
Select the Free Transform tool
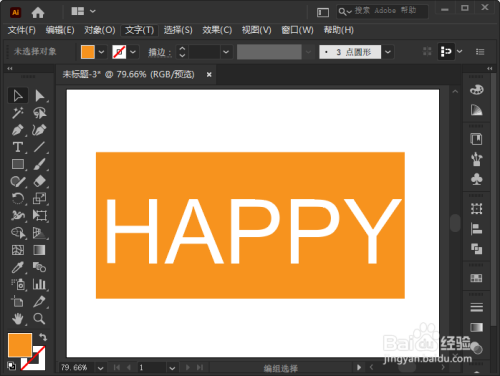(x=39, y=216)
